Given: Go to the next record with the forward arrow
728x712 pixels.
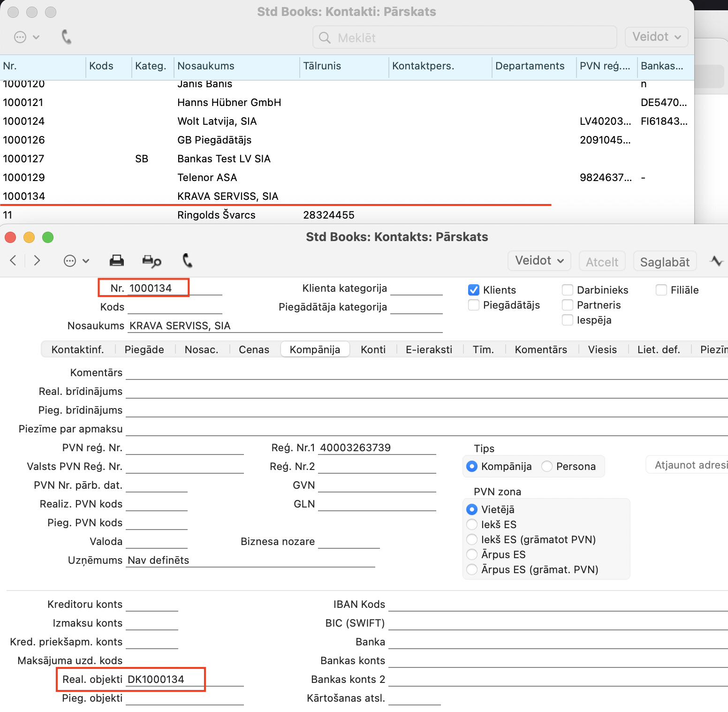Looking at the screenshot, I should pyautogui.click(x=37, y=261).
